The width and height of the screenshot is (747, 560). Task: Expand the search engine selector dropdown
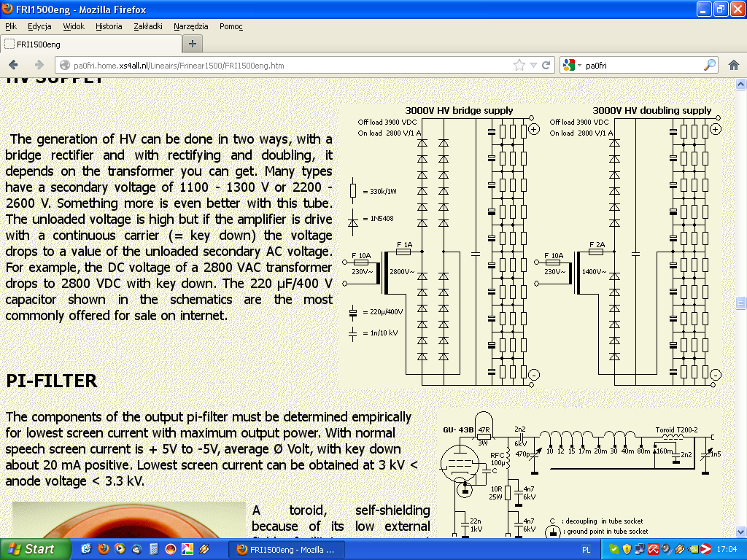[579, 65]
